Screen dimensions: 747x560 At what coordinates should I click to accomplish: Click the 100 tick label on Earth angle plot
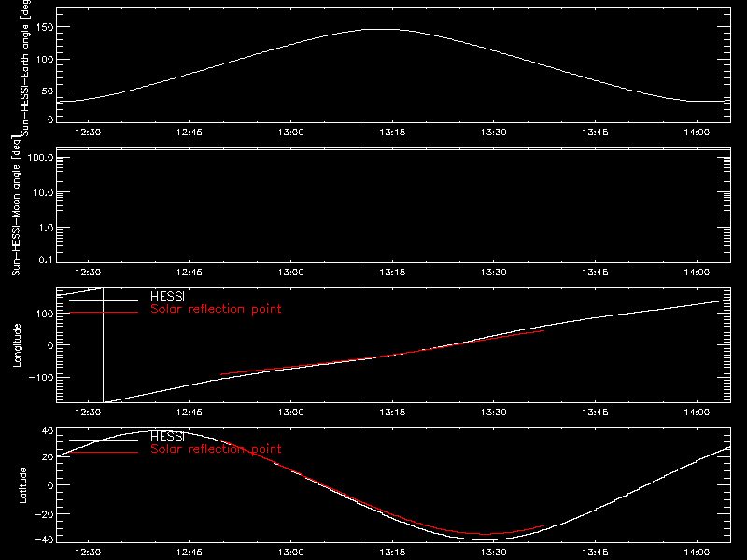[x=44, y=60]
